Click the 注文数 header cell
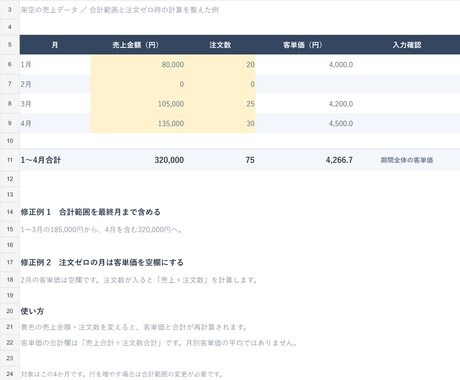The image size is (460, 380). (220, 45)
